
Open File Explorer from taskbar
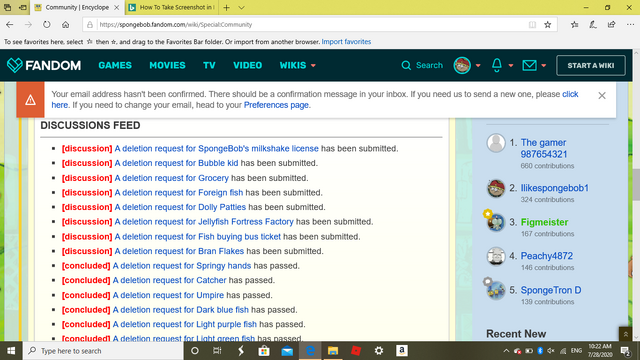point(333,351)
